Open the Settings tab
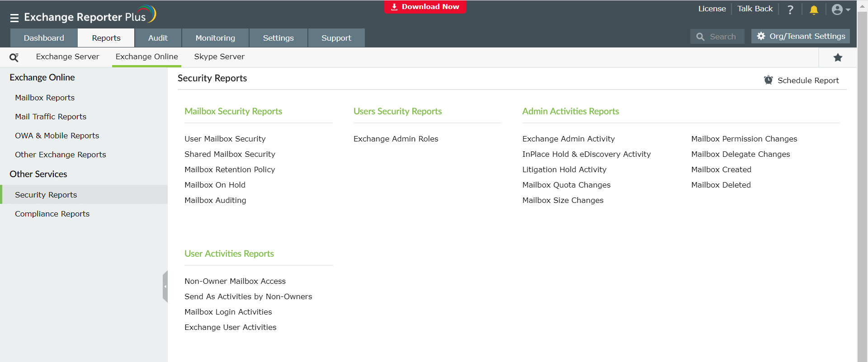 click(278, 38)
